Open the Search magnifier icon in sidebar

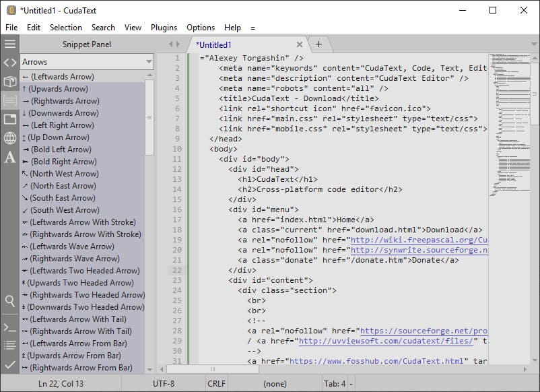click(x=9, y=301)
